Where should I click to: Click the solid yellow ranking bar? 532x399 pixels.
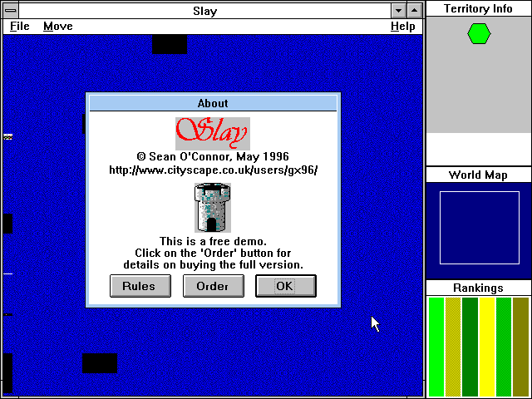(487, 346)
